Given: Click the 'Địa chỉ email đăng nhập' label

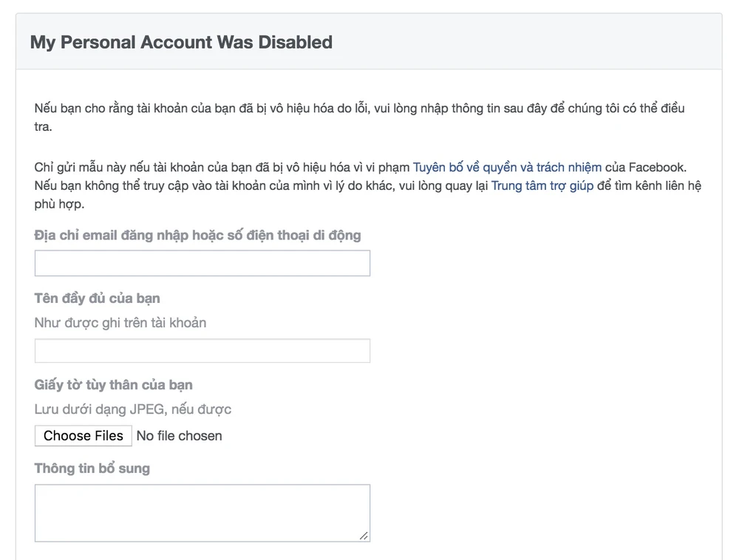Looking at the screenshot, I should pyautogui.click(x=197, y=236).
